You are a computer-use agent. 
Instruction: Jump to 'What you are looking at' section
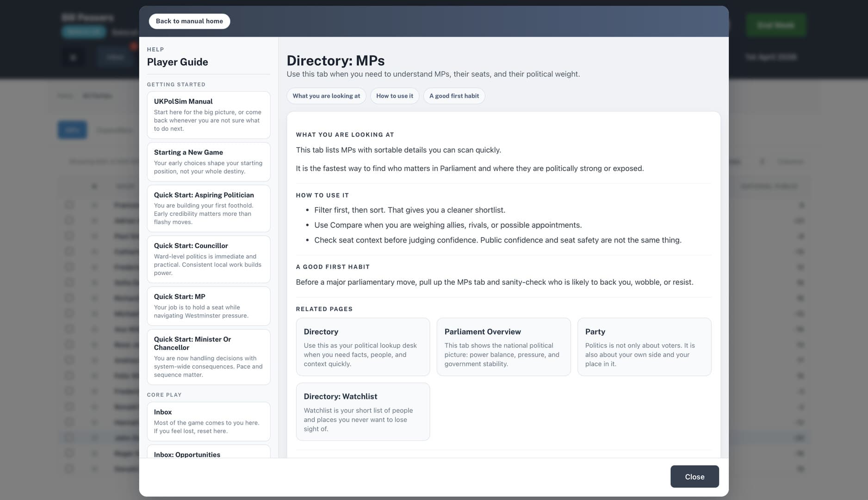pos(326,96)
